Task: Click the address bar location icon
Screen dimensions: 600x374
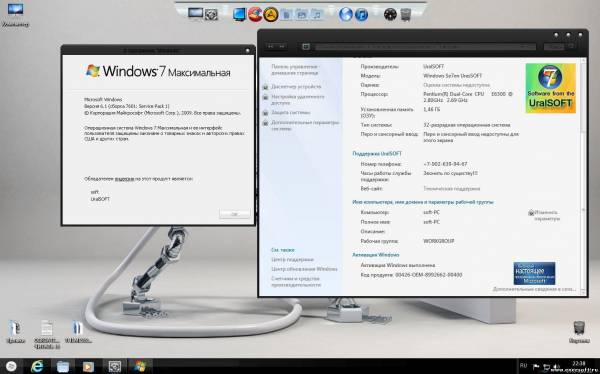Action: pyautogui.click(x=306, y=47)
